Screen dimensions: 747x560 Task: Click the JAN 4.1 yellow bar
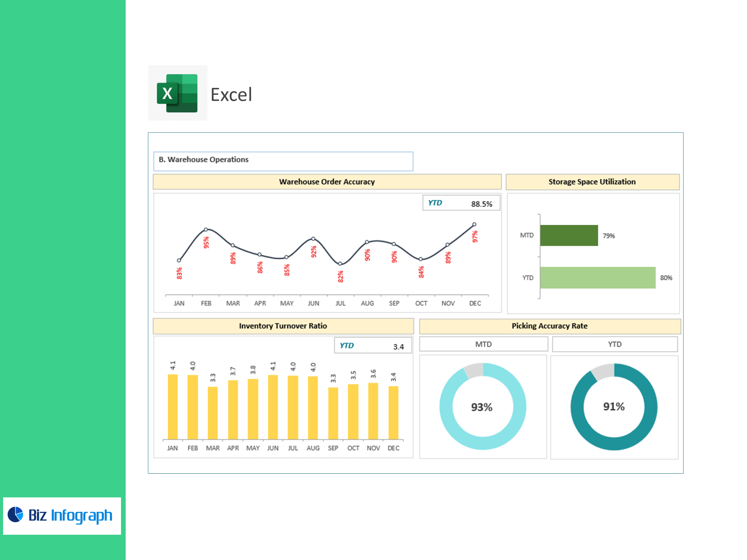(172, 406)
